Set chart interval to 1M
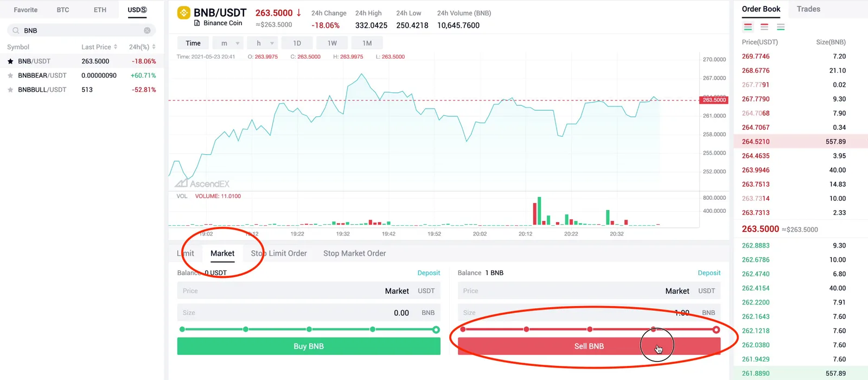868x380 pixels. pyautogui.click(x=367, y=43)
